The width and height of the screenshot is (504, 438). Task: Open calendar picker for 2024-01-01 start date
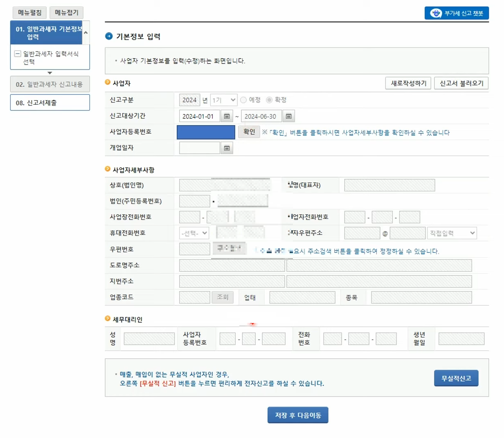click(x=227, y=116)
